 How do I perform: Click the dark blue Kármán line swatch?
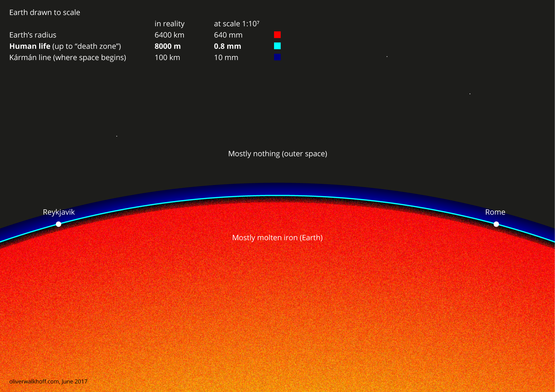coord(277,57)
